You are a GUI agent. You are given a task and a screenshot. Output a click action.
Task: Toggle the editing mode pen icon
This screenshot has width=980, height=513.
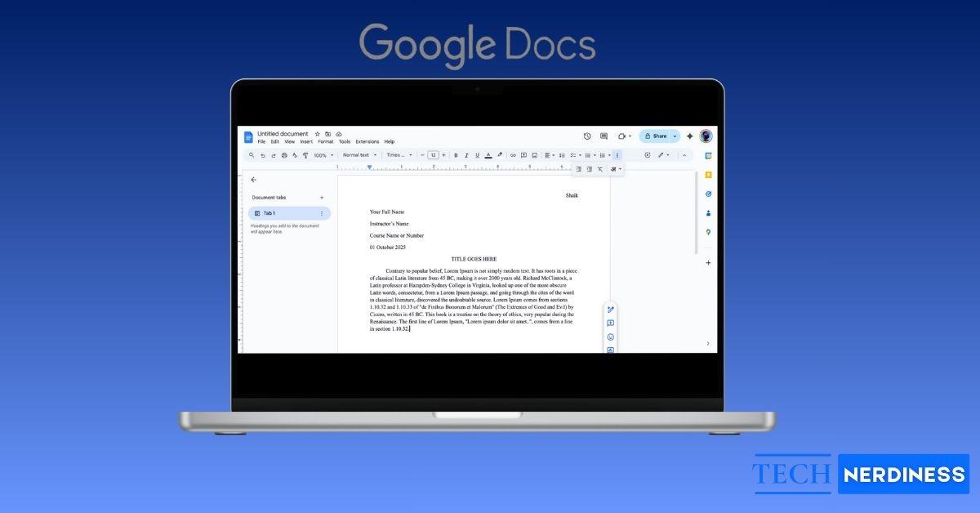point(661,155)
